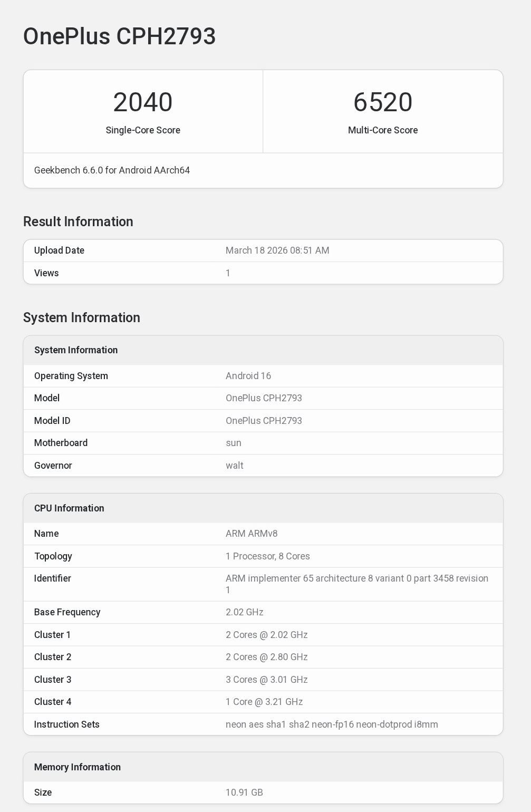This screenshot has width=531, height=812.
Task: Click the OnePlus CPH2793 page title
Action: 119,36
